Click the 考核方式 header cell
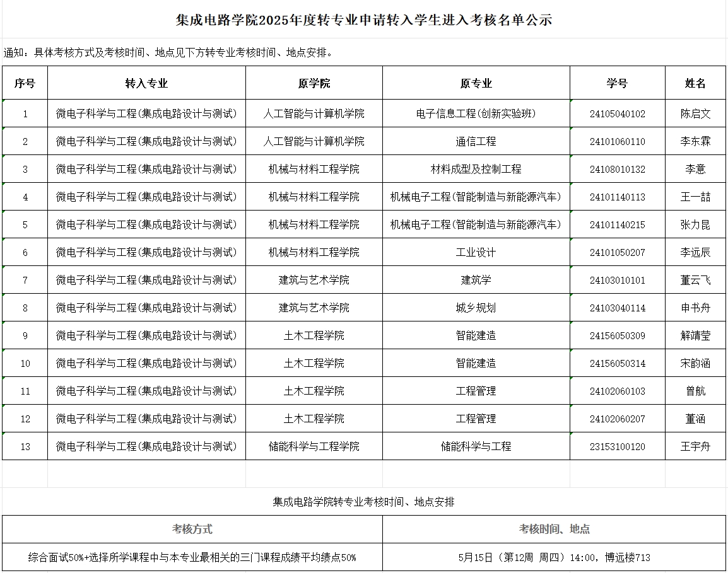Viewport: 728px width, 573px height. [192, 530]
